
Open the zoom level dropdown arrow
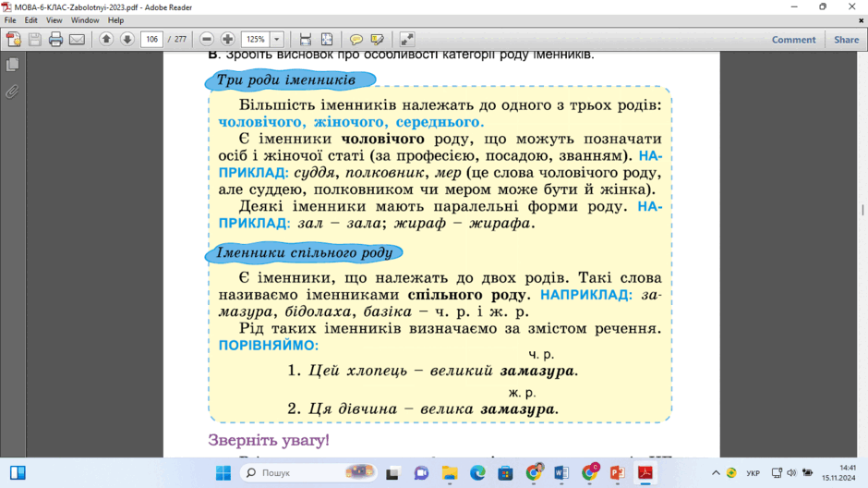click(x=277, y=40)
